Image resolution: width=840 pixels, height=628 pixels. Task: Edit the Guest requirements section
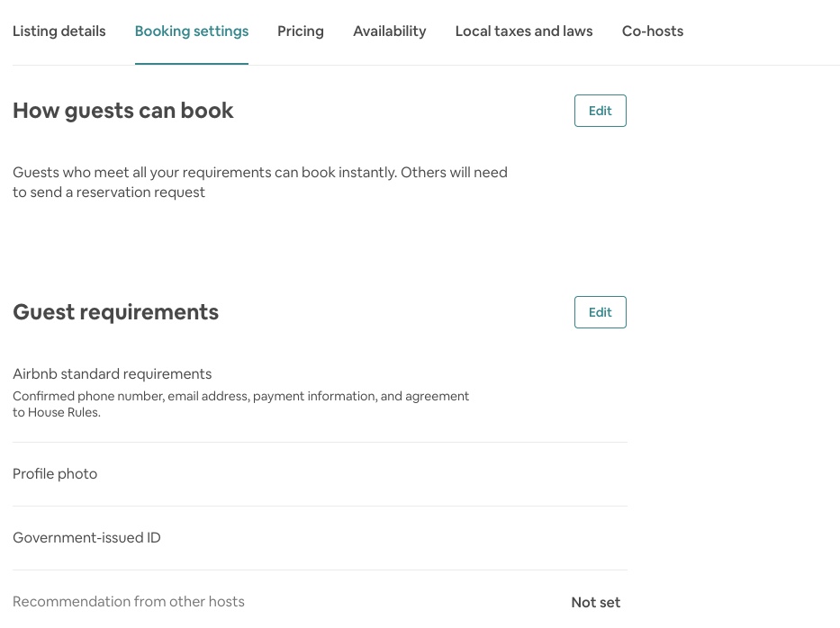[600, 312]
